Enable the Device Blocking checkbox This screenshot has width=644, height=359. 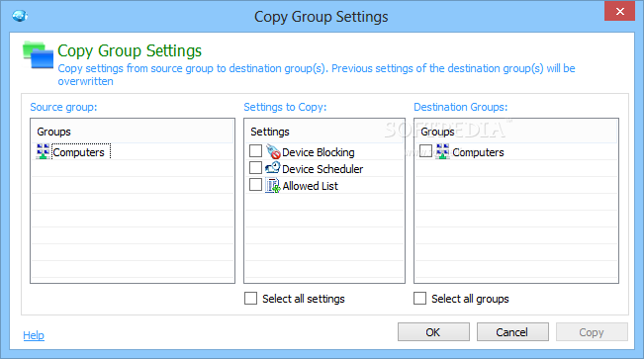255,150
